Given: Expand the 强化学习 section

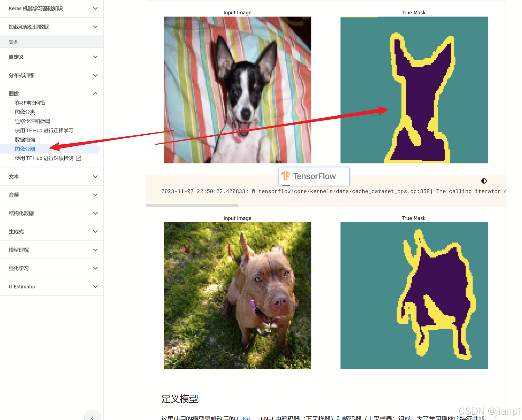Looking at the screenshot, I should tap(95, 268).
